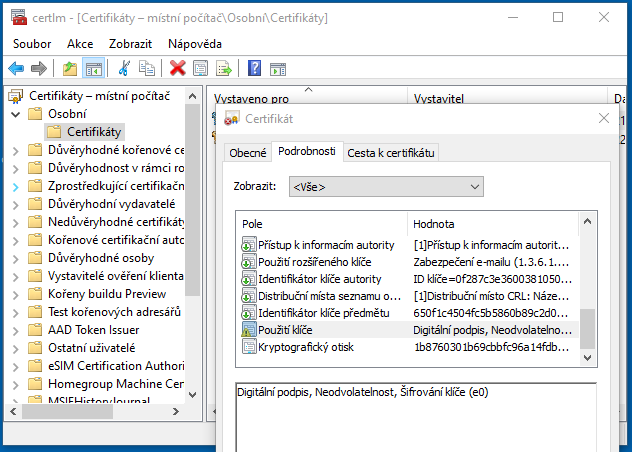Click certlm application icon in title bar
This screenshot has width=632, height=452.
(x=19, y=18)
